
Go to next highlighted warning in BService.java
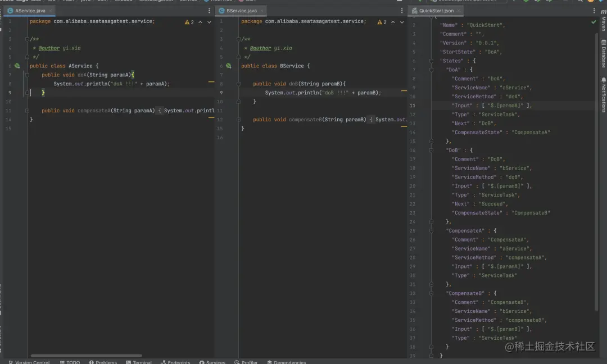pyautogui.click(x=402, y=22)
